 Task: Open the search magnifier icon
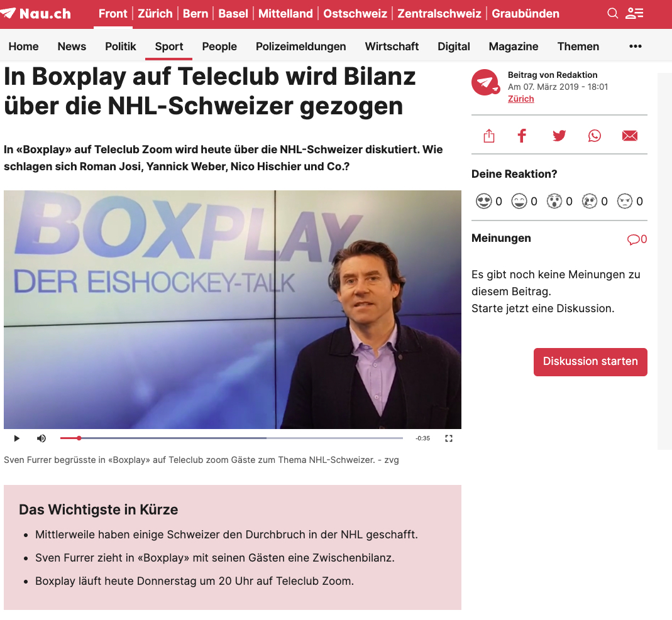coord(612,14)
